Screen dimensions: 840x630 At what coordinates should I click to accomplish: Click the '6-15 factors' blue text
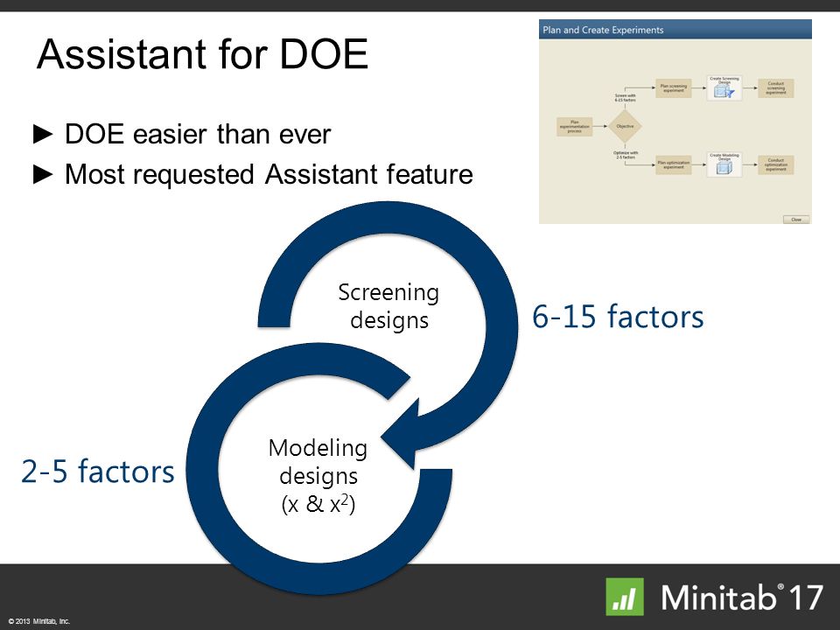(618, 316)
